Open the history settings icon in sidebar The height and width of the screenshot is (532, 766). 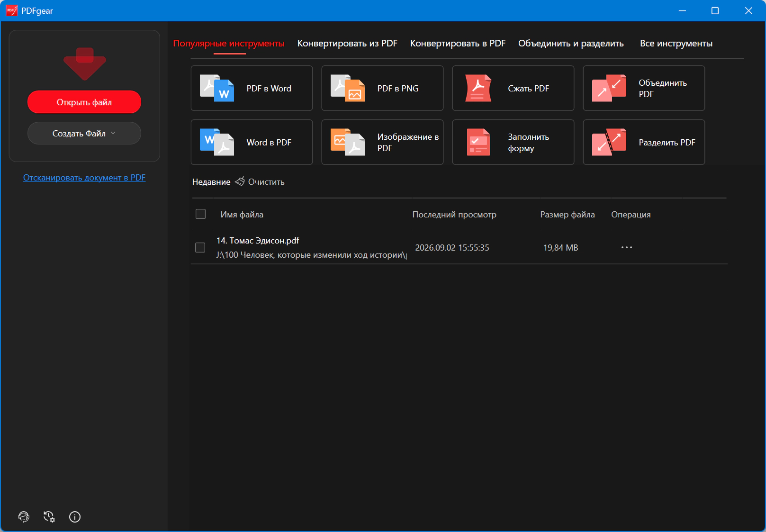coord(49,517)
